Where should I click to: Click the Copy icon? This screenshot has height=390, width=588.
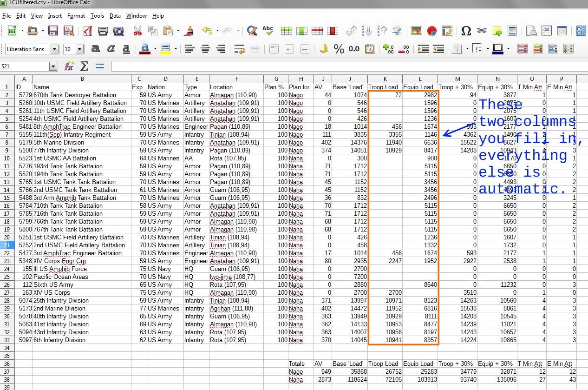tap(153, 31)
